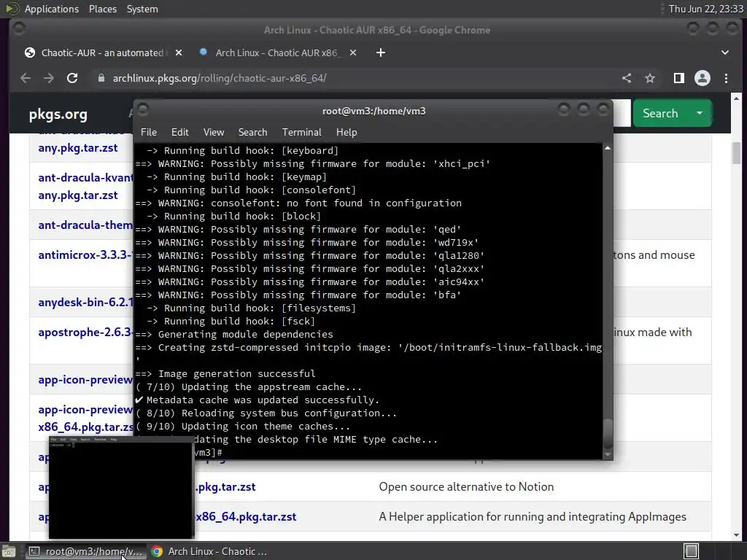
Task: Click the x86_64.pkg.tar.zst link near AppImages row
Action: point(246,517)
